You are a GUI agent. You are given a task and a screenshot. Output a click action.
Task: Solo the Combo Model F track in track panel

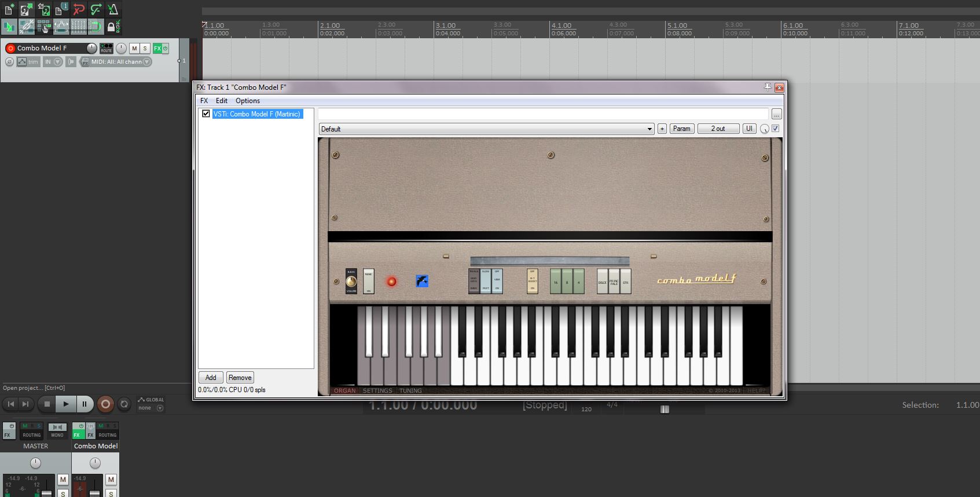click(x=145, y=48)
